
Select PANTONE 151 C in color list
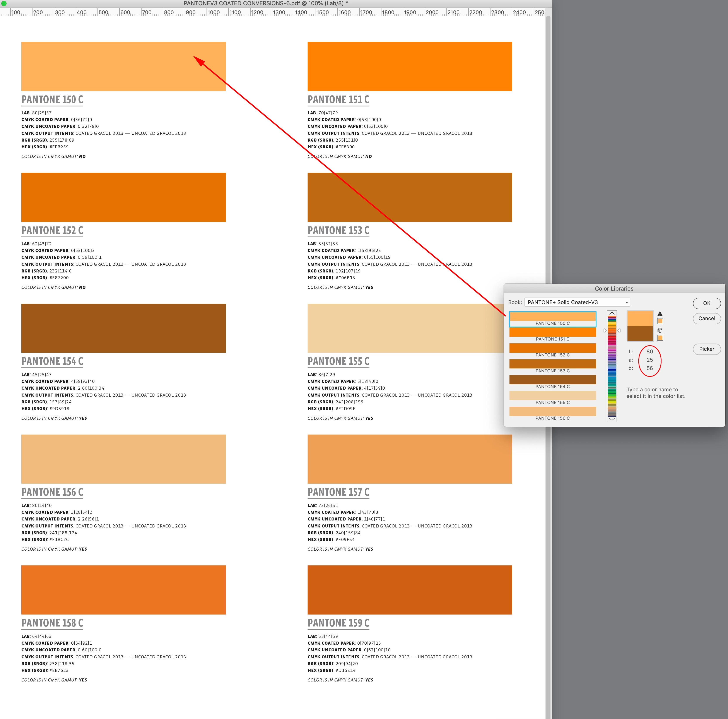(552, 334)
